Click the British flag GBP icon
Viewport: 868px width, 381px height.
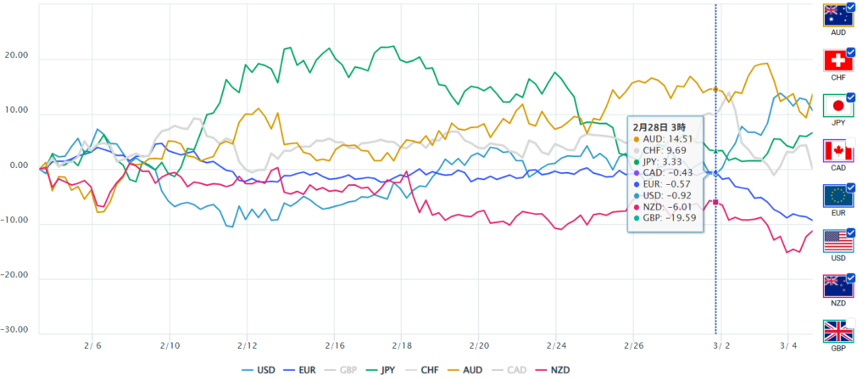click(x=838, y=331)
